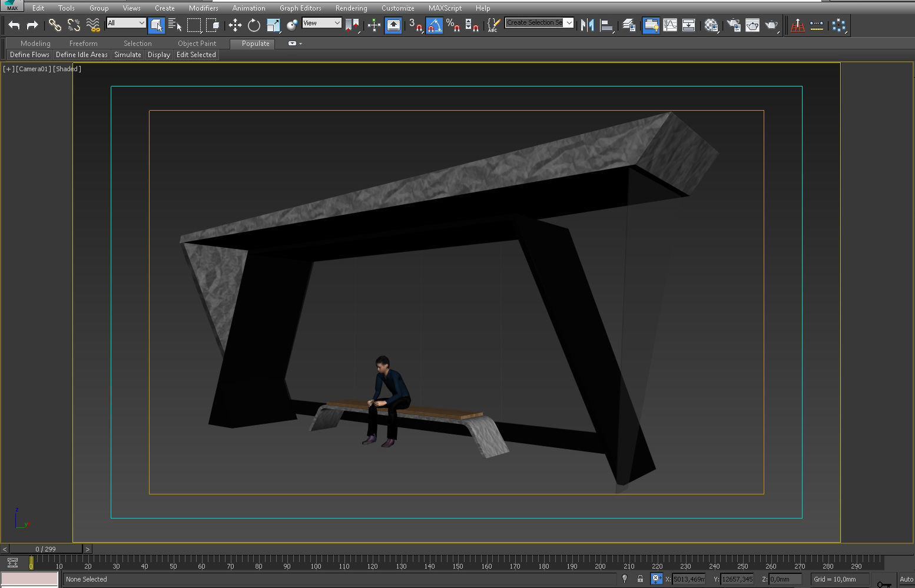Click the Mirror tool icon
The width and height of the screenshot is (915, 588).
[x=588, y=25]
